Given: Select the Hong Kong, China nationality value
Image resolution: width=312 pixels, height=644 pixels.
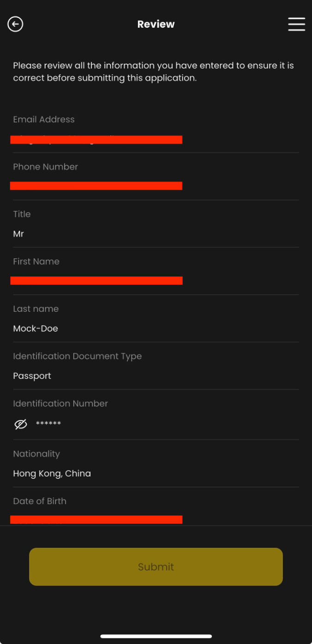Looking at the screenshot, I should pos(52,473).
